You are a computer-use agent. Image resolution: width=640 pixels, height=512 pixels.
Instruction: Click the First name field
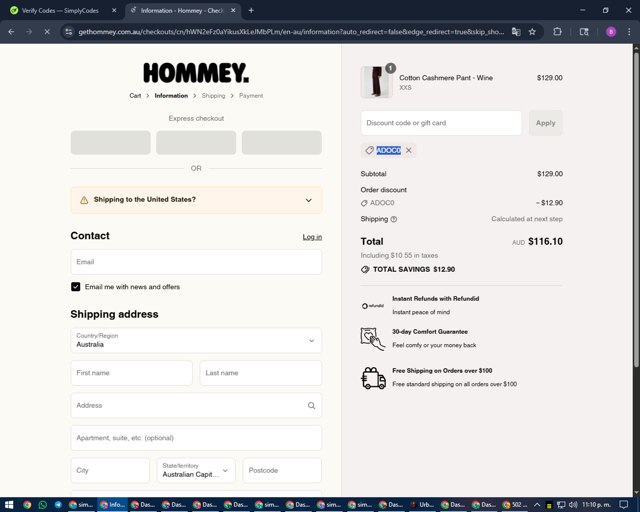pyautogui.click(x=131, y=373)
